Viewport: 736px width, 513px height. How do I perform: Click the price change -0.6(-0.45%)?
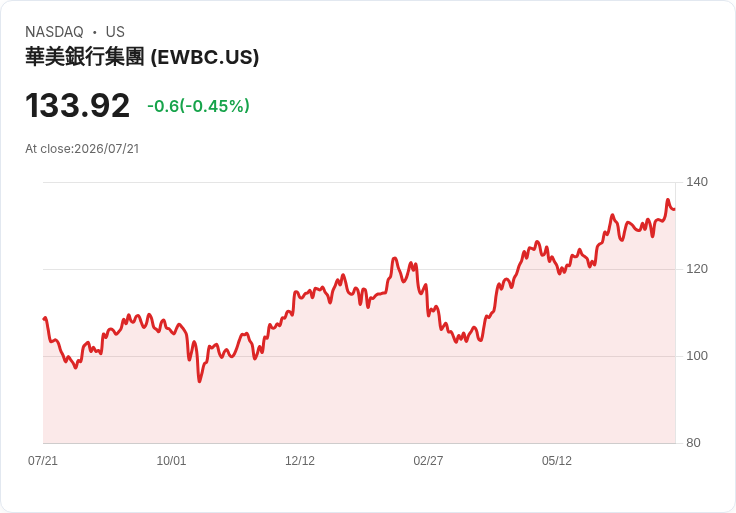[198, 106]
